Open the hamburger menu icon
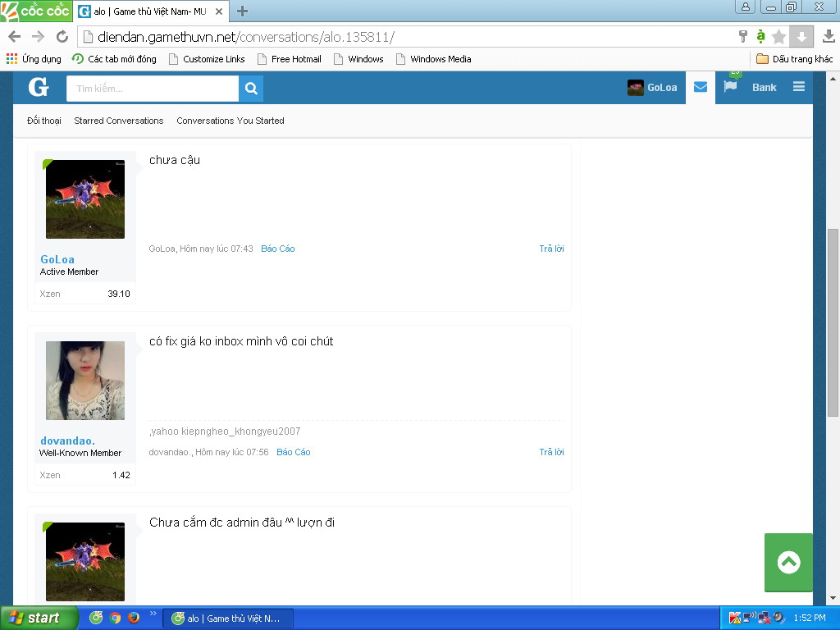Image resolution: width=840 pixels, height=630 pixels. tap(799, 87)
